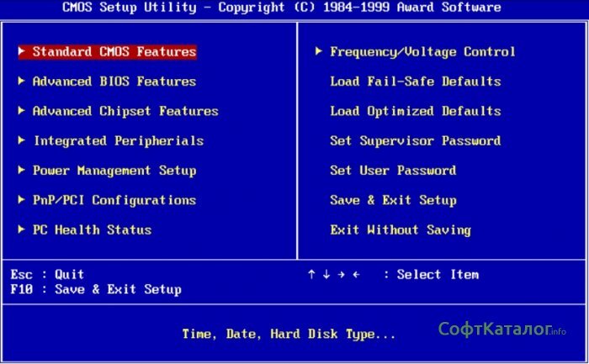Viewport: 589px width, 364px height.
Task: Click arrow beside PC Health Status
Action: coord(22,229)
